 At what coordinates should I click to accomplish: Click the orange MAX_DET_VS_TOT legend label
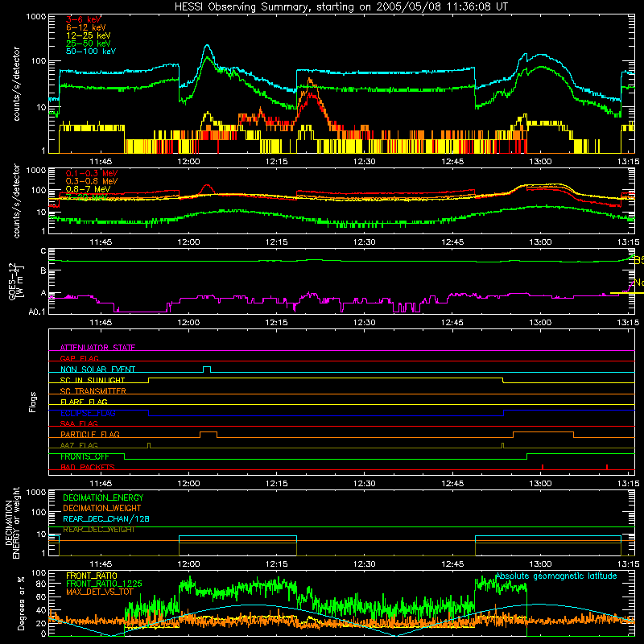100,592
